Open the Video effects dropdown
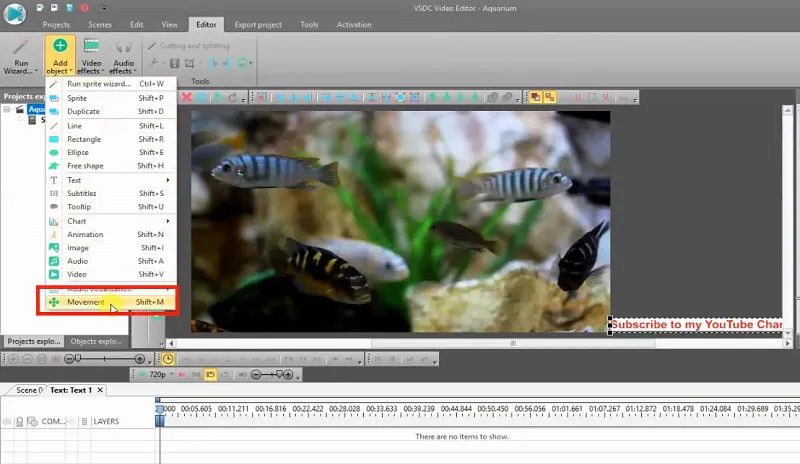 (x=91, y=56)
